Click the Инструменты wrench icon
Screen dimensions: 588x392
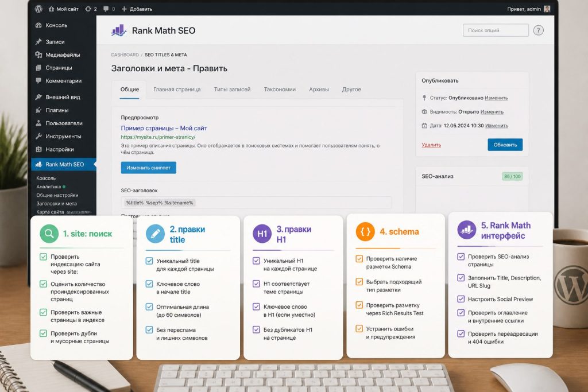38,137
